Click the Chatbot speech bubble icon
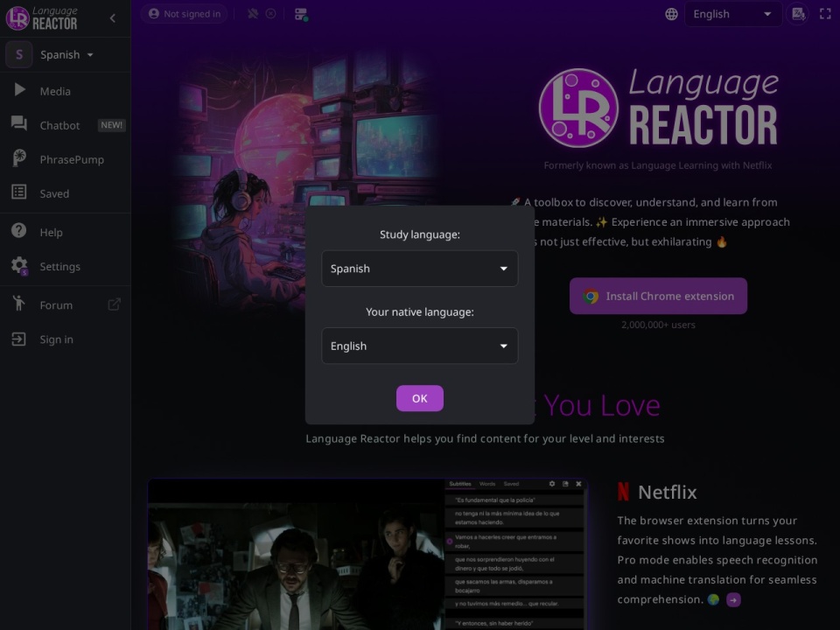 [x=19, y=124]
